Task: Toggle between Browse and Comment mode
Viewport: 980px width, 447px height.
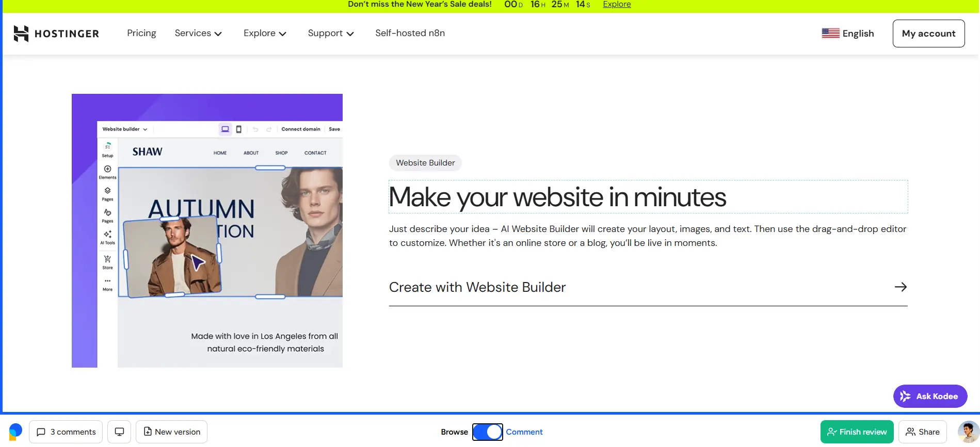Action: coord(488,432)
